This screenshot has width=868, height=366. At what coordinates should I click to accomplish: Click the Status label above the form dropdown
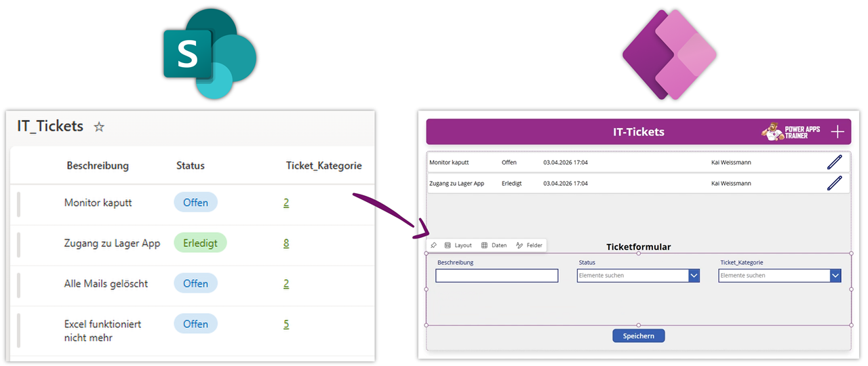click(x=587, y=262)
